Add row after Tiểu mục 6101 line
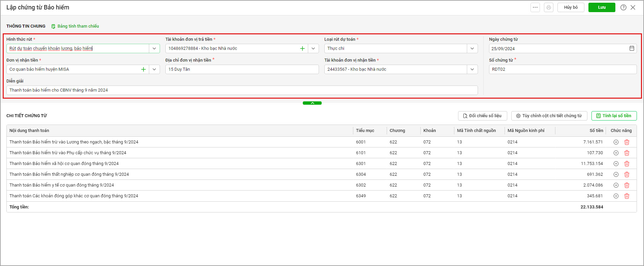 pyautogui.click(x=616, y=153)
